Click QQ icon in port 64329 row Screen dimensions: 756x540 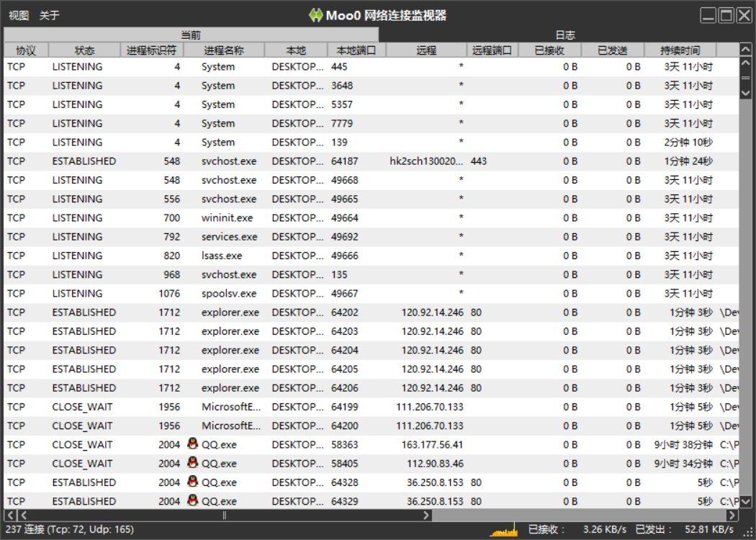coord(192,500)
